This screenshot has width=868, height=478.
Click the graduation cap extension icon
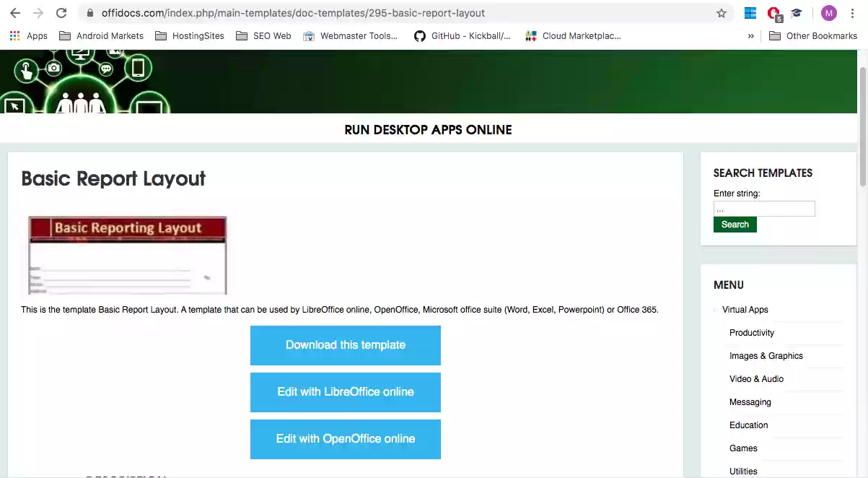point(797,13)
